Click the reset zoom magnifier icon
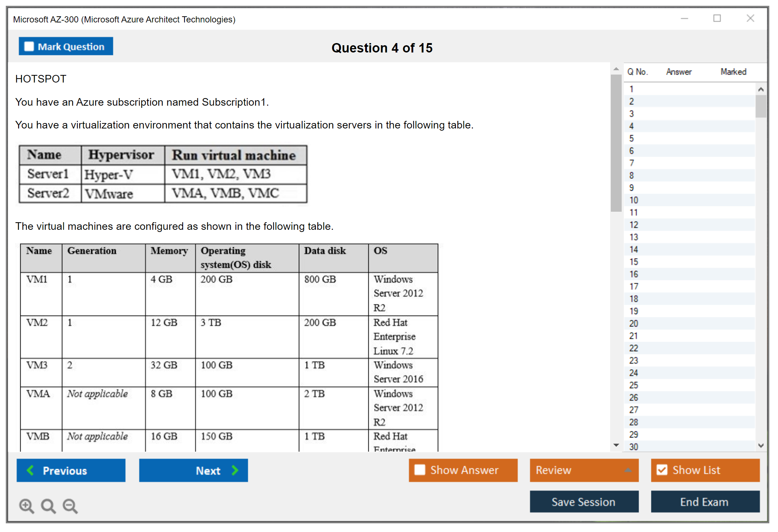Image resolution: width=778 pixels, height=532 pixels. [48, 506]
